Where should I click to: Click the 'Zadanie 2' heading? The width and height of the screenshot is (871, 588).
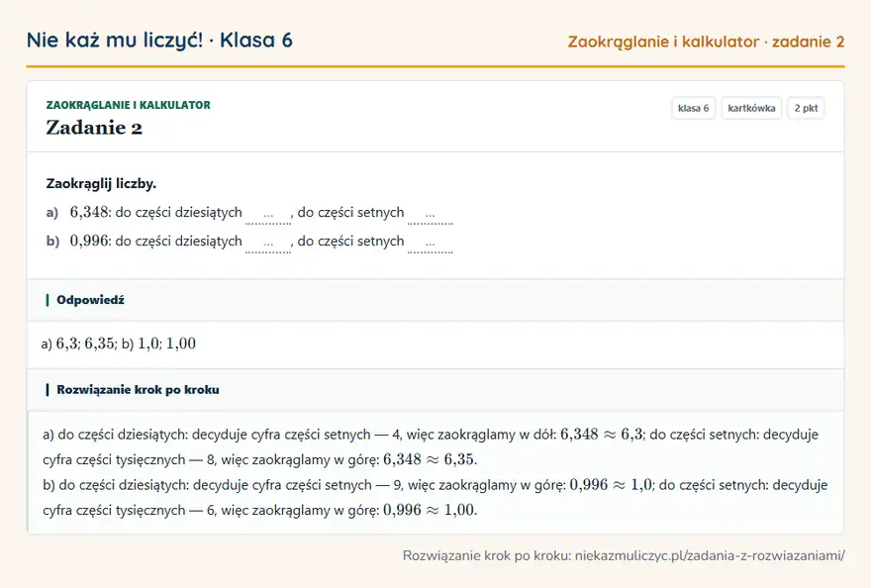click(x=94, y=128)
